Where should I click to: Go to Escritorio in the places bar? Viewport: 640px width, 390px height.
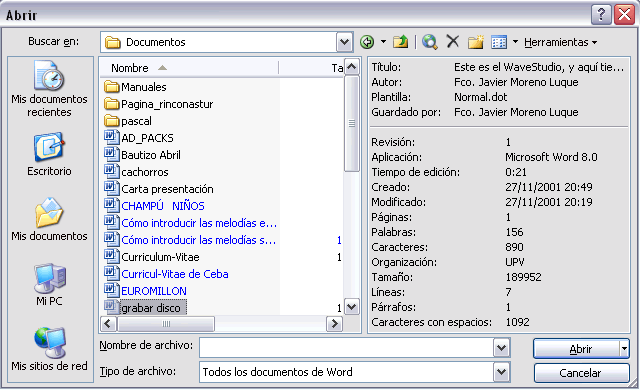pyautogui.click(x=49, y=154)
